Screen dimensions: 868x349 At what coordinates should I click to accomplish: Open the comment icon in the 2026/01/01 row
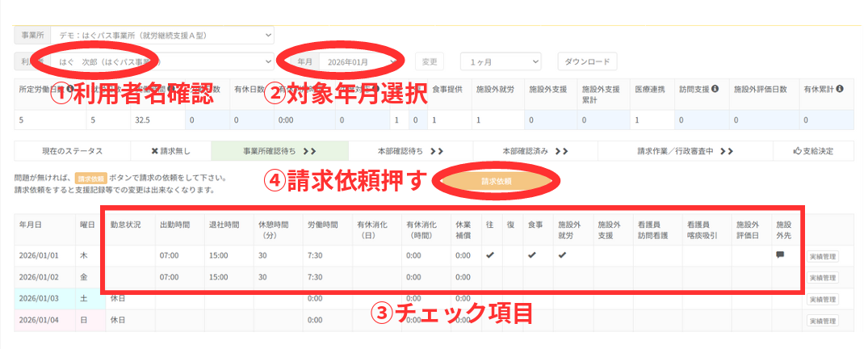781,254
